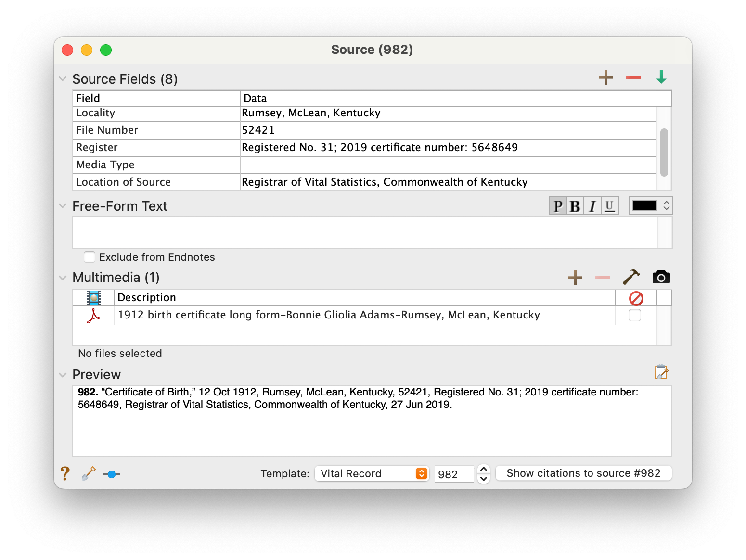746x560 pixels.
Task: Collapse the Free-Form Text section
Action: tap(63, 205)
